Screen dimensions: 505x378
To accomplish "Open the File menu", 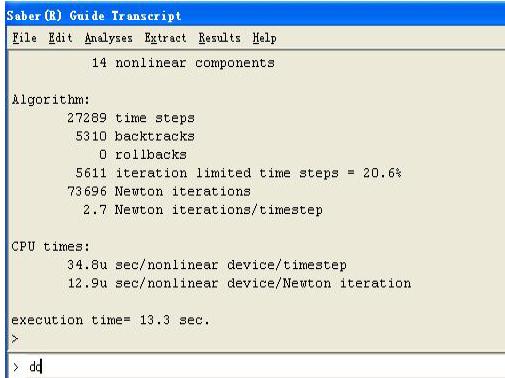I will pyautogui.click(x=24, y=38).
